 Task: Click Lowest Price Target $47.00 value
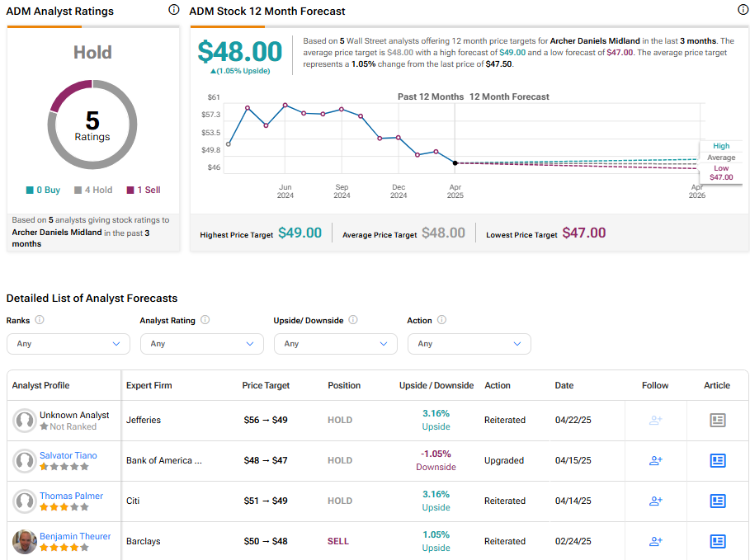click(x=584, y=233)
